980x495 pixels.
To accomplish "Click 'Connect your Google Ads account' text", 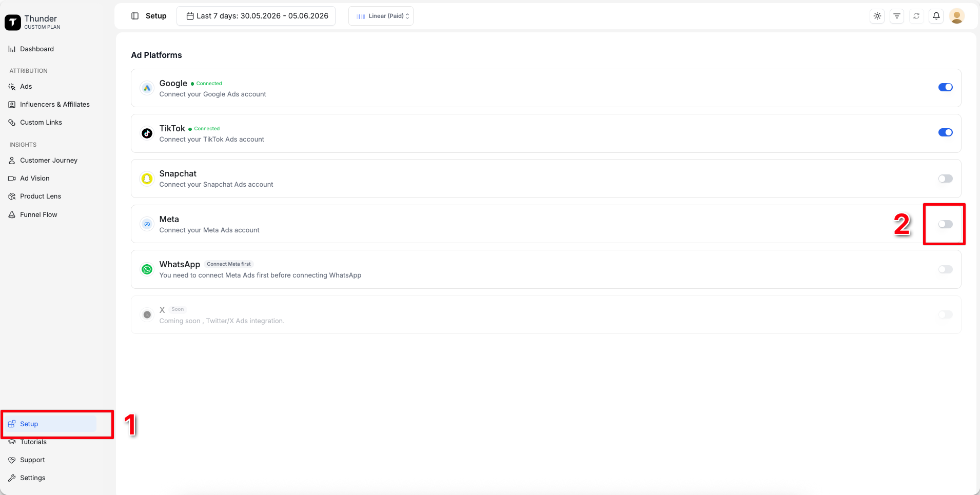I will [x=212, y=94].
